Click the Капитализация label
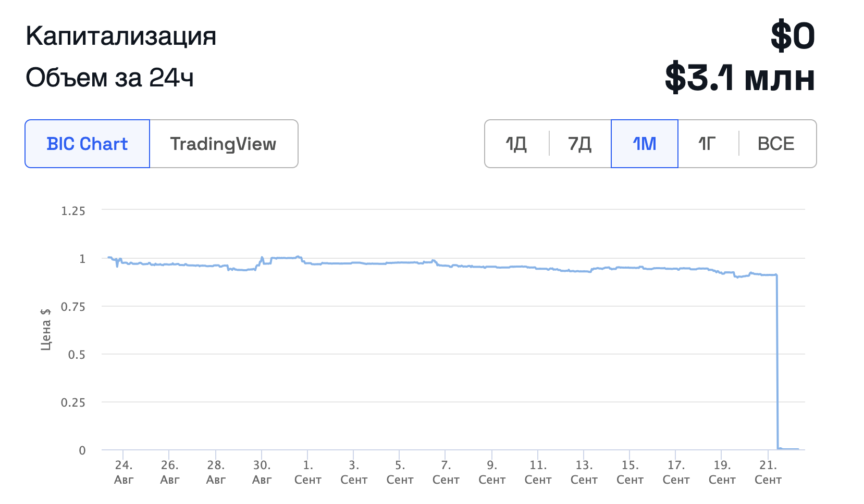This screenshot has height=504, width=864. coord(121,36)
